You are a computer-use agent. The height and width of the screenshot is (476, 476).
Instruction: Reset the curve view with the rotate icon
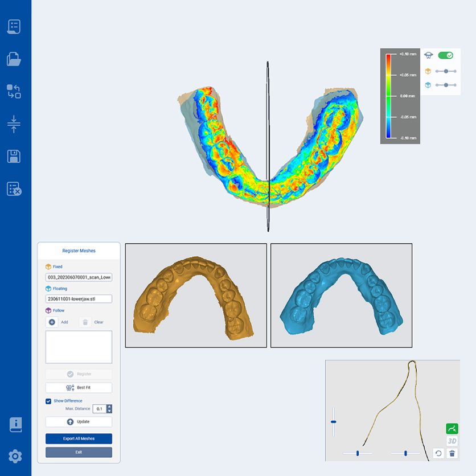[x=438, y=453]
